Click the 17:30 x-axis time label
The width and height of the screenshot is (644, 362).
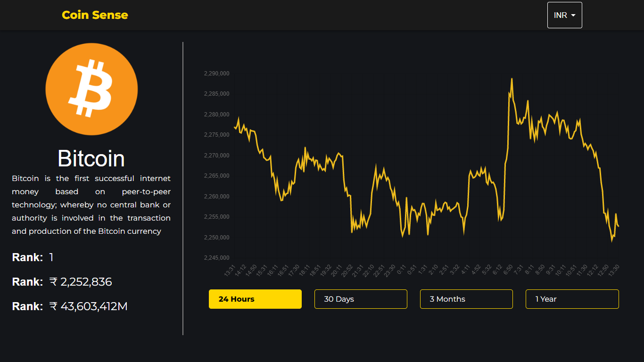pyautogui.click(x=293, y=271)
